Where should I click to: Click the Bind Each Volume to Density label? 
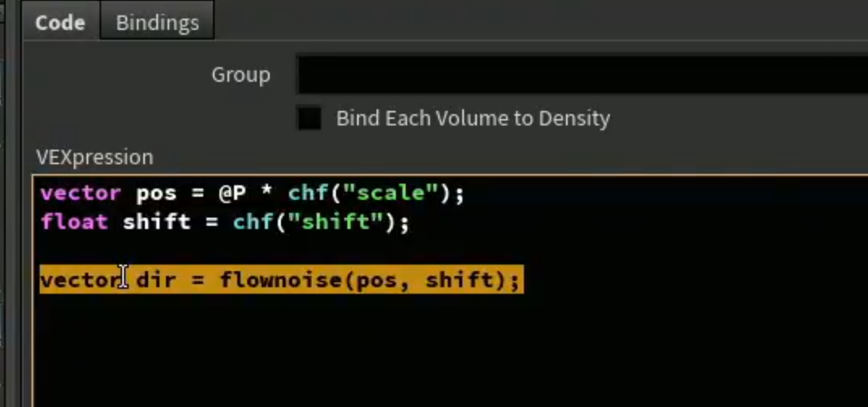[474, 118]
